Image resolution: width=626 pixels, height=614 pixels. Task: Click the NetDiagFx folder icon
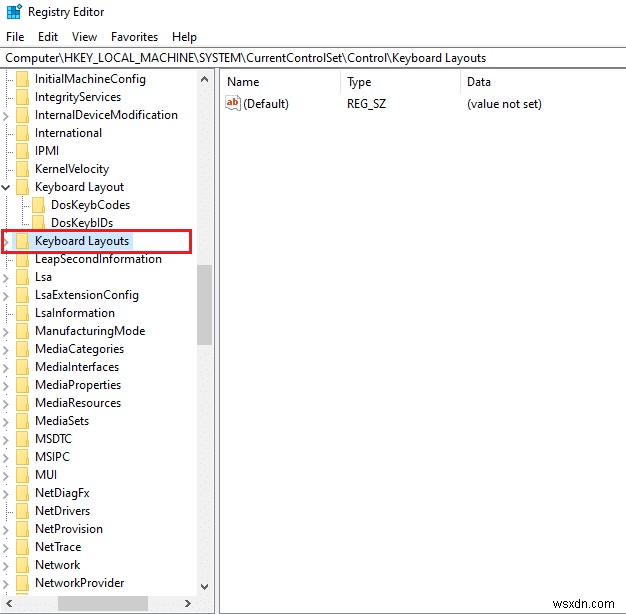[22, 493]
